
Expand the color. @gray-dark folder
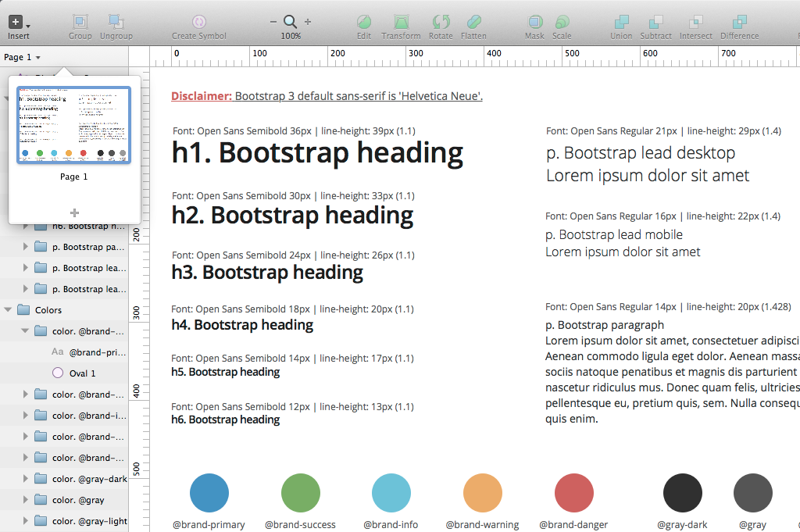(26, 479)
